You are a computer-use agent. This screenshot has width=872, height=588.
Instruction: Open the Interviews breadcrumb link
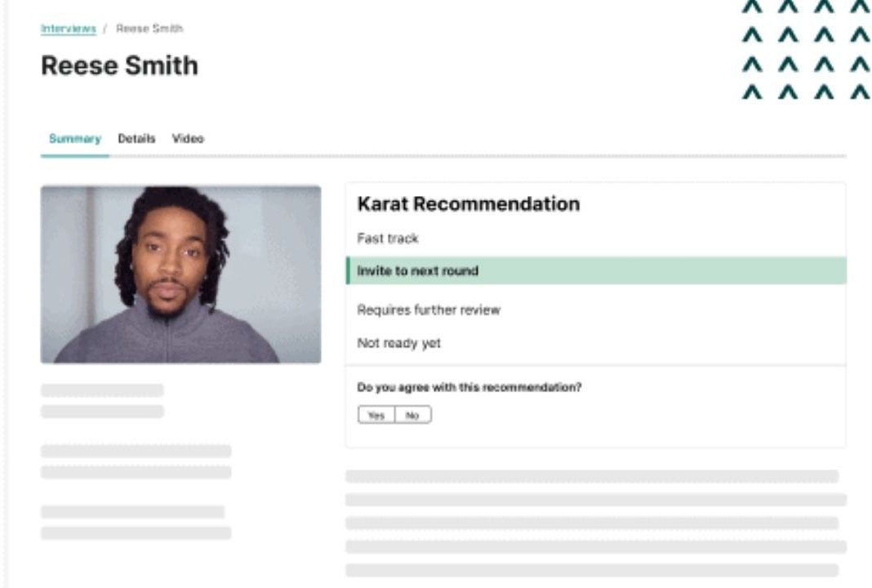[69, 29]
